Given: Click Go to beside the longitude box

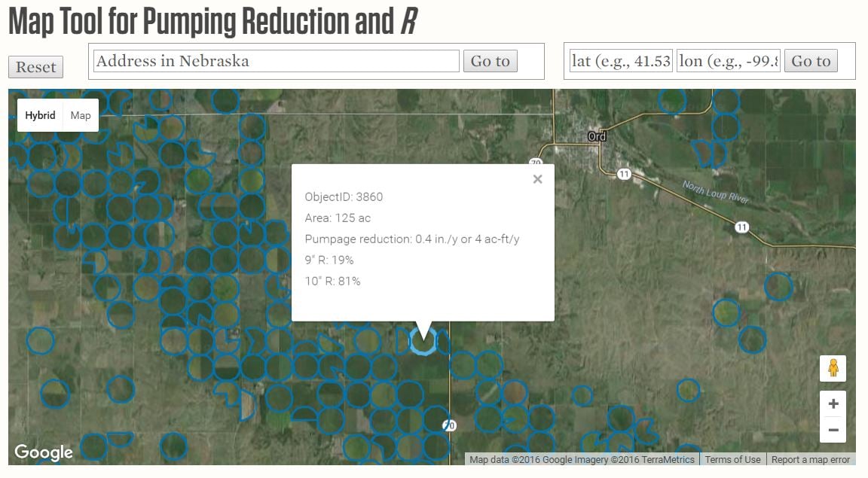Looking at the screenshot, I should click(811, 61).
